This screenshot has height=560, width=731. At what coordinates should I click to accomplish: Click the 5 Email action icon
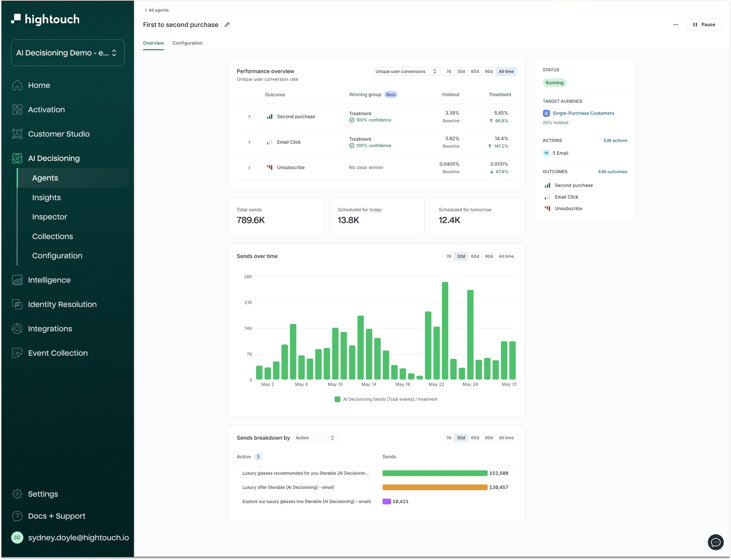546,153
